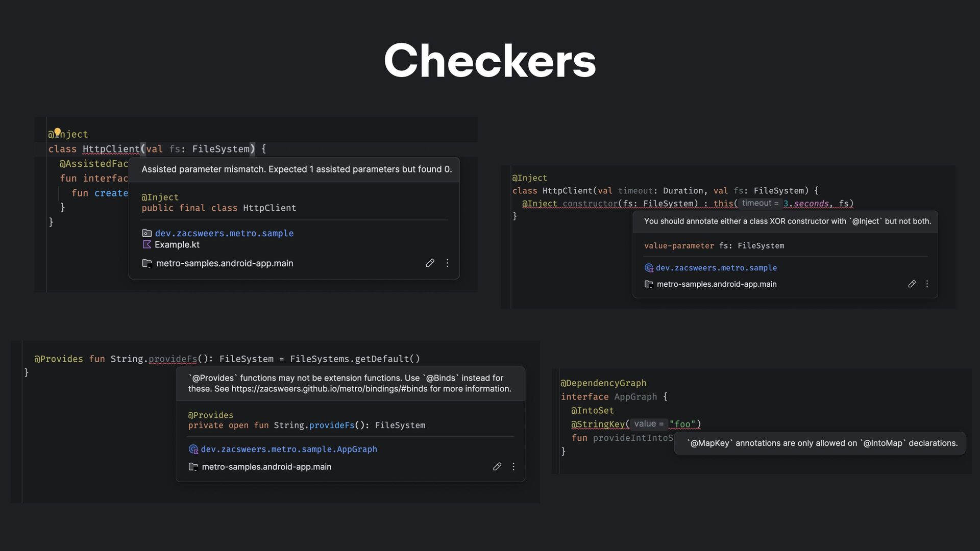Click module icon in the @Provides tooltip

[x=193, y=467]
